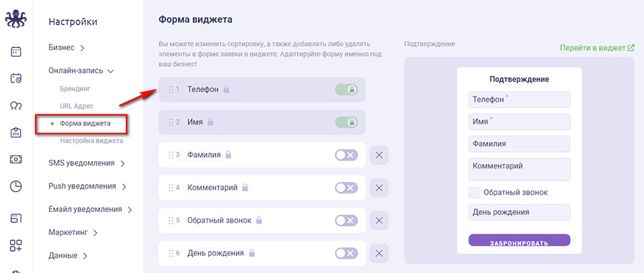Open the apps grid plus icon

pos(16,246)
